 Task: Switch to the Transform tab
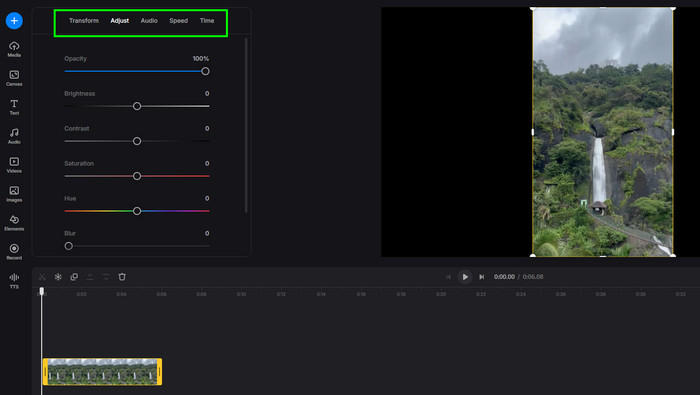pos(84,21)
